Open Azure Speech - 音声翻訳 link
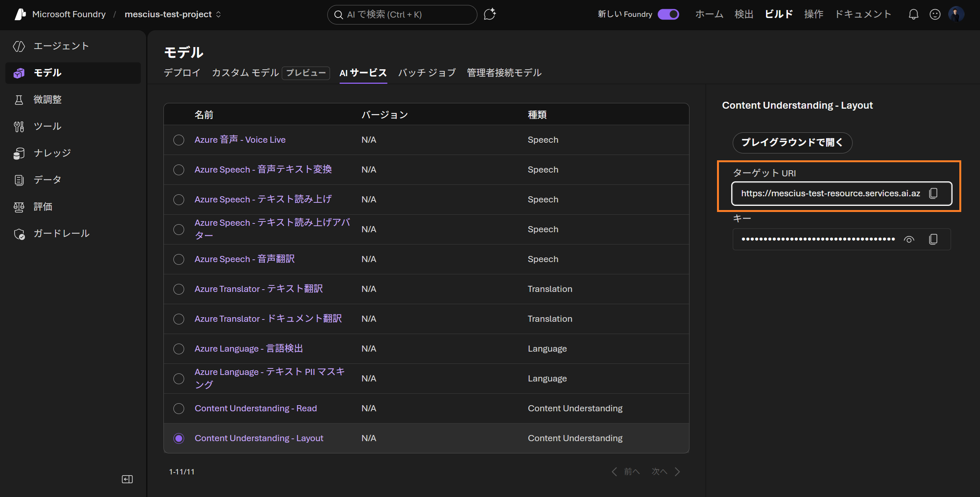980x497 pixels. pos(245,259)
